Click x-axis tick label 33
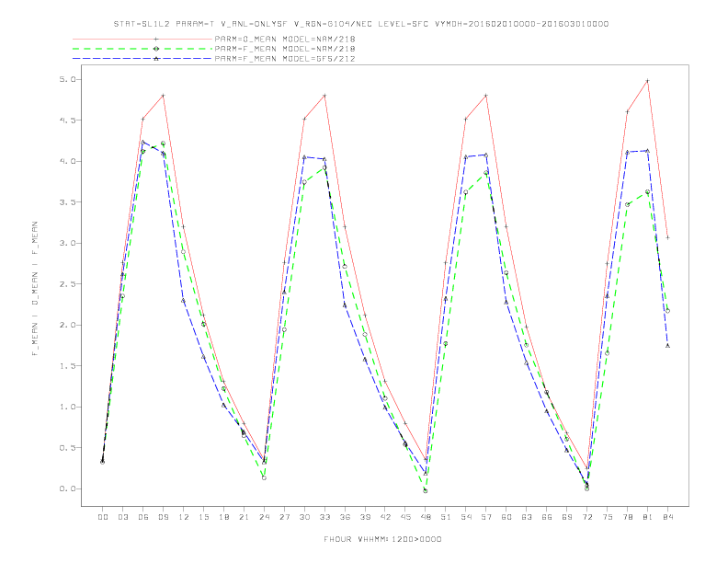Image resolution: width=728 pixels, height=563 pixels. (x=324, y=517)
